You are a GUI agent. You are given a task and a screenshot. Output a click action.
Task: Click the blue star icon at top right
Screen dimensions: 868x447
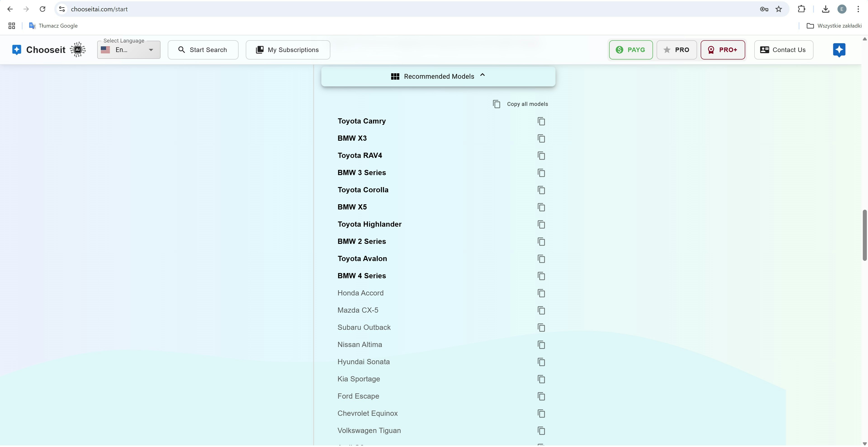839,50
